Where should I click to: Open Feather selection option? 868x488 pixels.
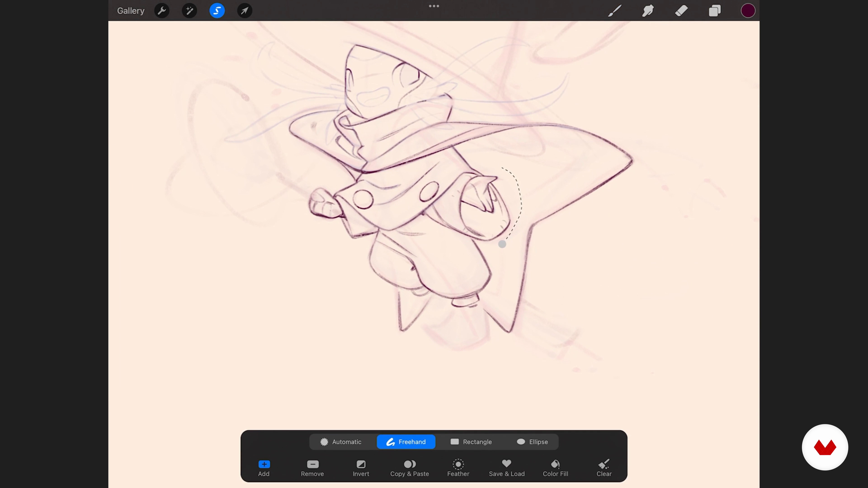tap(458, 468)
